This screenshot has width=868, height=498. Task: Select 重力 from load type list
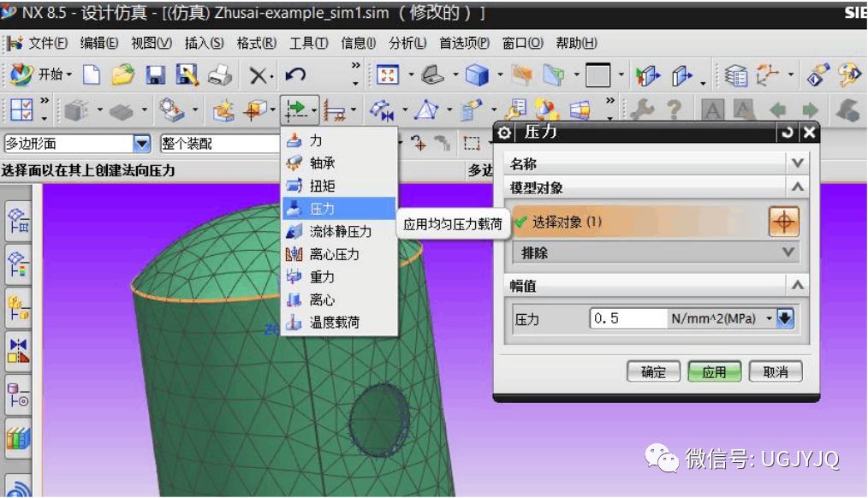pyautogui.click(x=339, y=276)
